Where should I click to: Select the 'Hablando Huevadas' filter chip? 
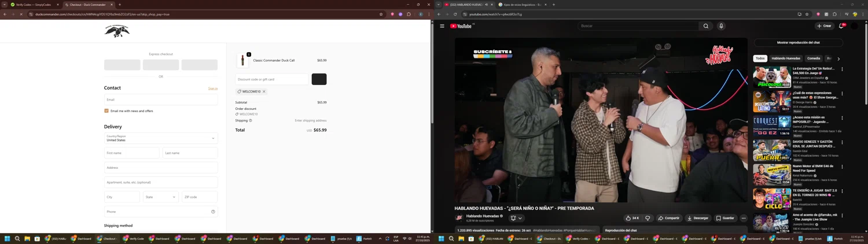tap(786, 58)
